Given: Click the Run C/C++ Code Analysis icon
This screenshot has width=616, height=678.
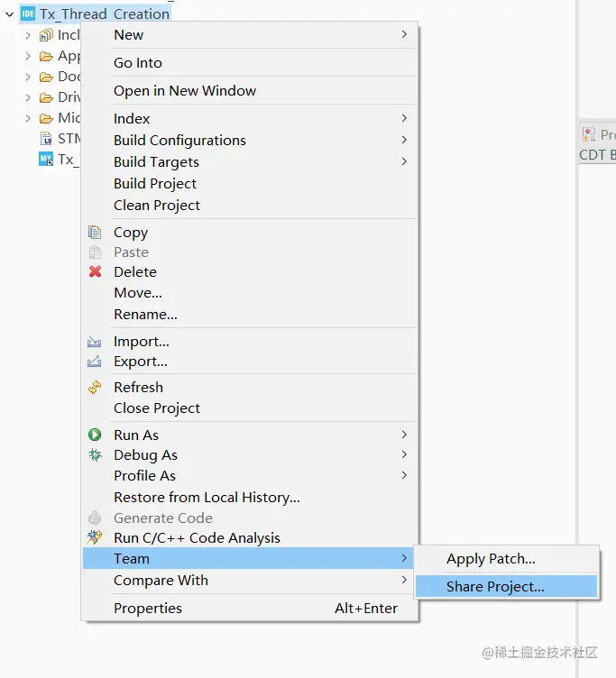Looking at the screenshot, I should pyautogui.click(x=95, y=537).
